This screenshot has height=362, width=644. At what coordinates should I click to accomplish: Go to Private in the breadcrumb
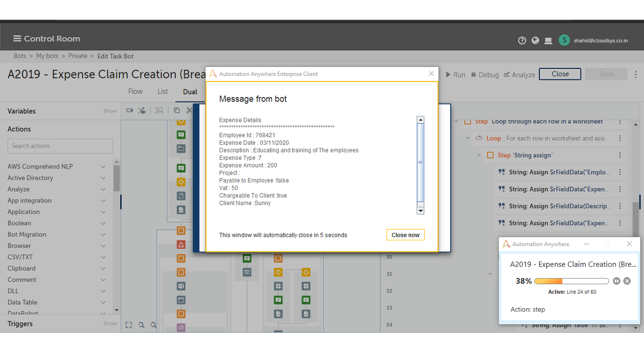pos(78,56)
